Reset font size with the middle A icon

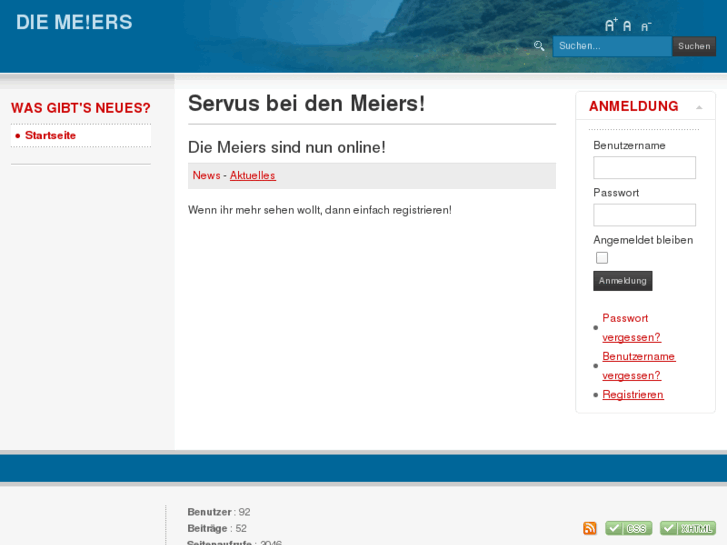tap(627, 26)
